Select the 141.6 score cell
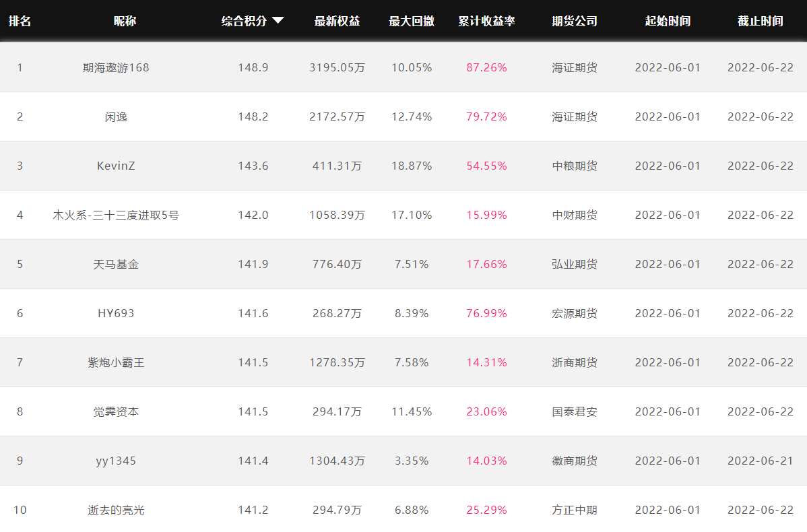807x532 pixels. pyautogui.click(x=253, y=313)
